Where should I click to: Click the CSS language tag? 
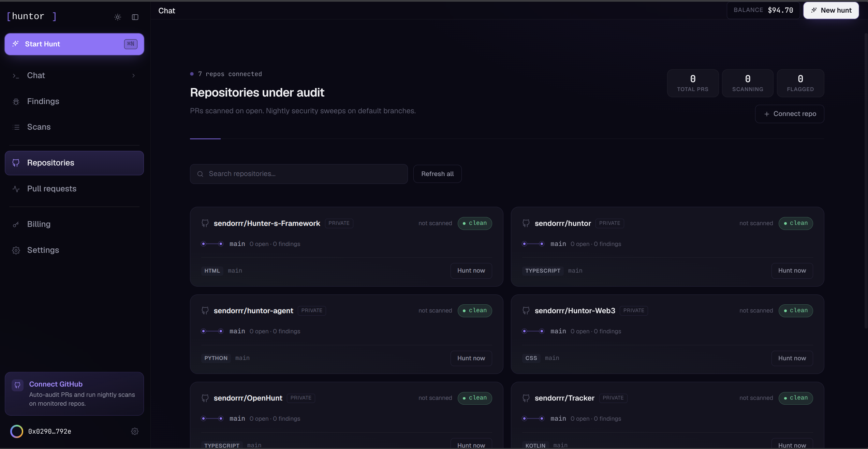(531, 358)
